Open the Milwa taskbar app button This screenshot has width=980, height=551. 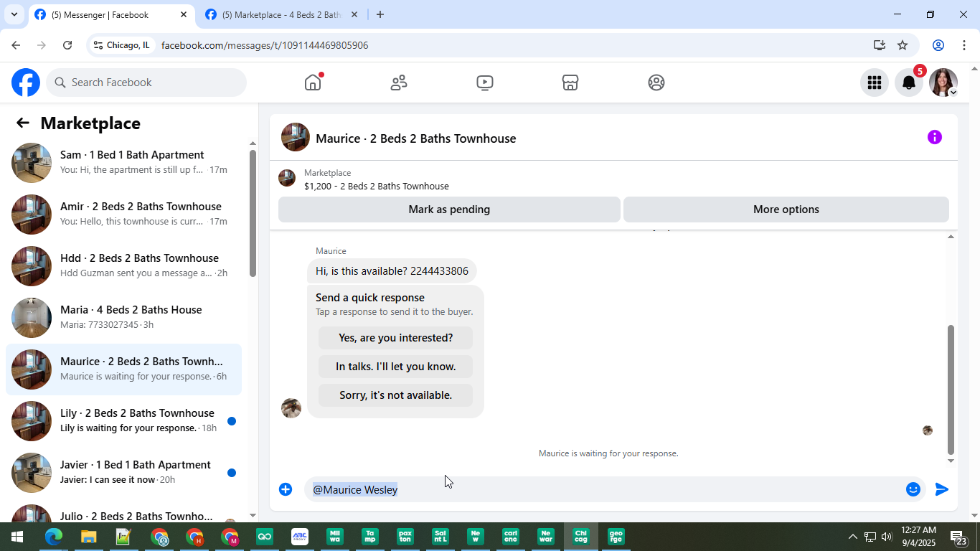(x=334, y=537)
